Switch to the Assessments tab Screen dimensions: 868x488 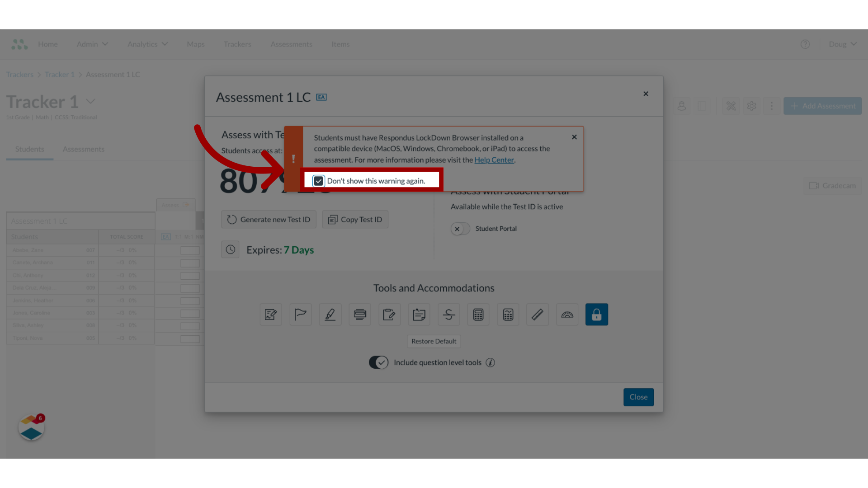click(x=84, y=148)
